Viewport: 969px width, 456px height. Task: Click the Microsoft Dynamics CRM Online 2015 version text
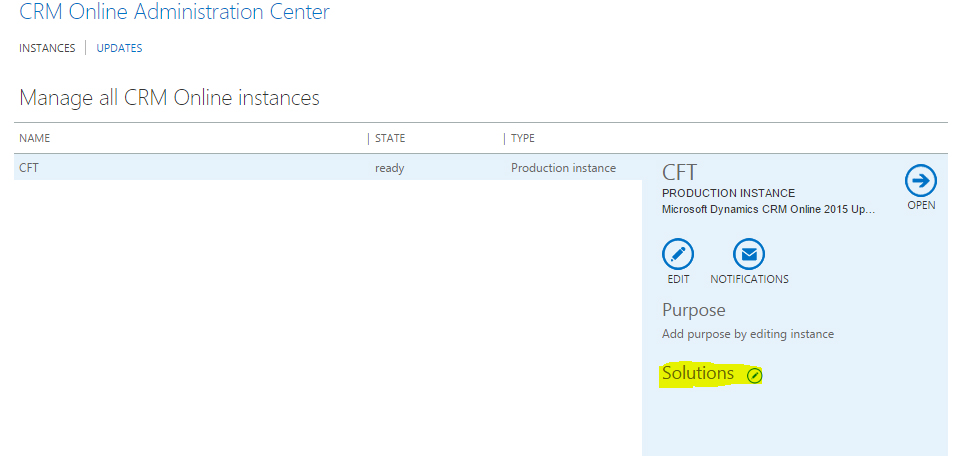tap(768, 210)
